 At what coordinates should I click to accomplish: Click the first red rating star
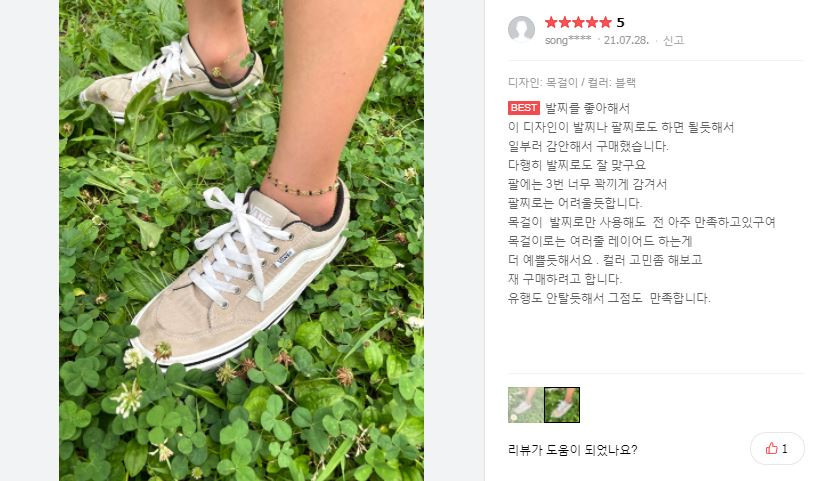pos(551,22)
